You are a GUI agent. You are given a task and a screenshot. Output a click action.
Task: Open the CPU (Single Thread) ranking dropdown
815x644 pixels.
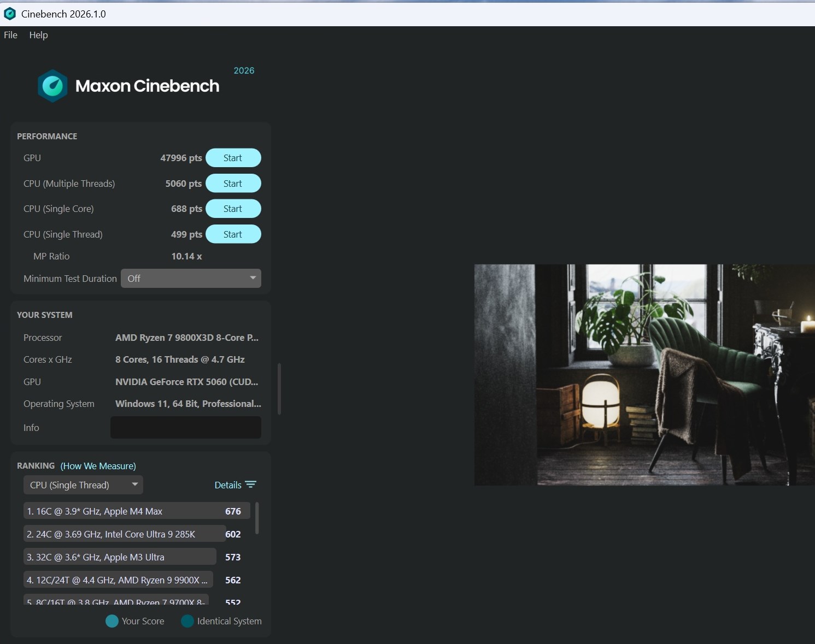point(83,485)
